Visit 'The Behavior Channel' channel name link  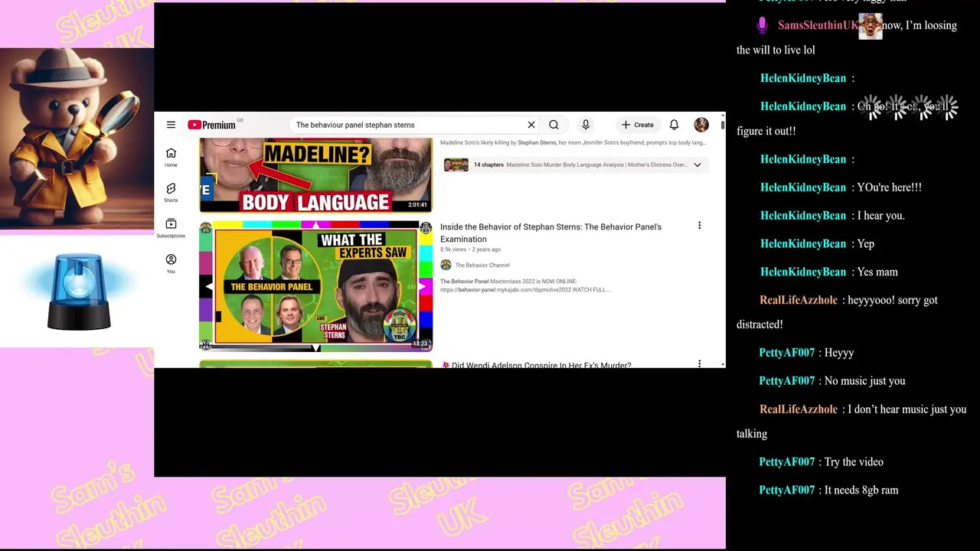point(482,265)
